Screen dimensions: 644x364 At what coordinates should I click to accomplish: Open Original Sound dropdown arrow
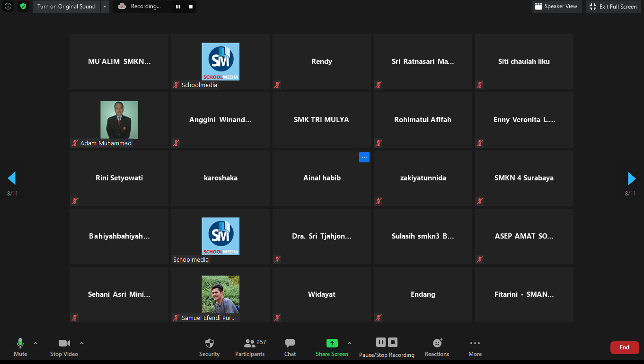point(105,7)
